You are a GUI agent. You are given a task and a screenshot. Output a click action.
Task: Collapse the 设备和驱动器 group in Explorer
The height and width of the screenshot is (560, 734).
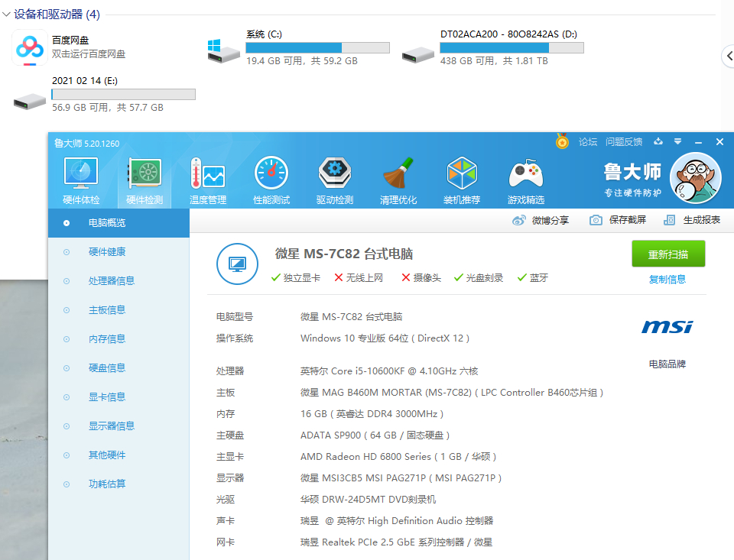(7, 15)
